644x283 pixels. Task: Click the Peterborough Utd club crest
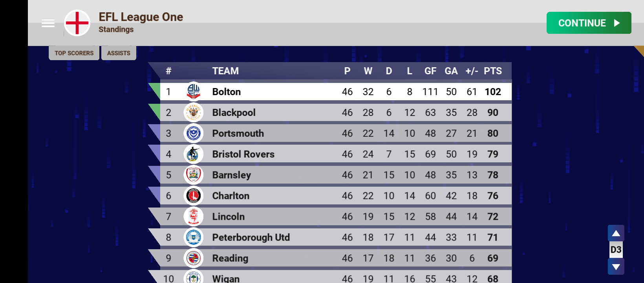193,237
